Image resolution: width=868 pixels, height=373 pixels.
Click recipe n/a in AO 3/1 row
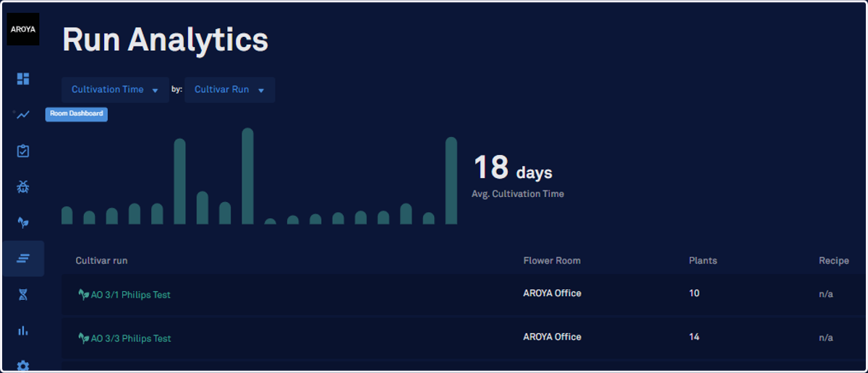[x=826, y=295]
